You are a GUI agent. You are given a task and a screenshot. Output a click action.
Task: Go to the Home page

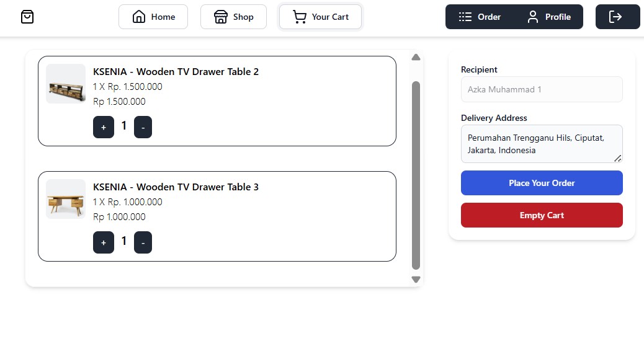pyautogui.click(x=153, y=17)
